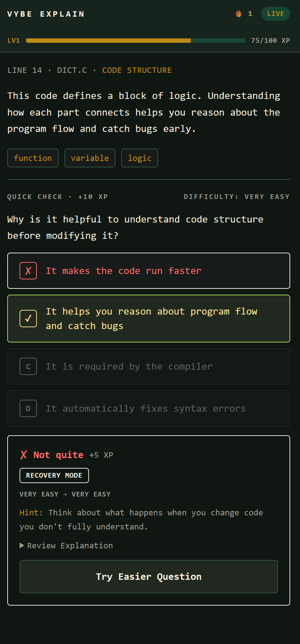
Task: Click Try Easier Question button
Action: 149,577
